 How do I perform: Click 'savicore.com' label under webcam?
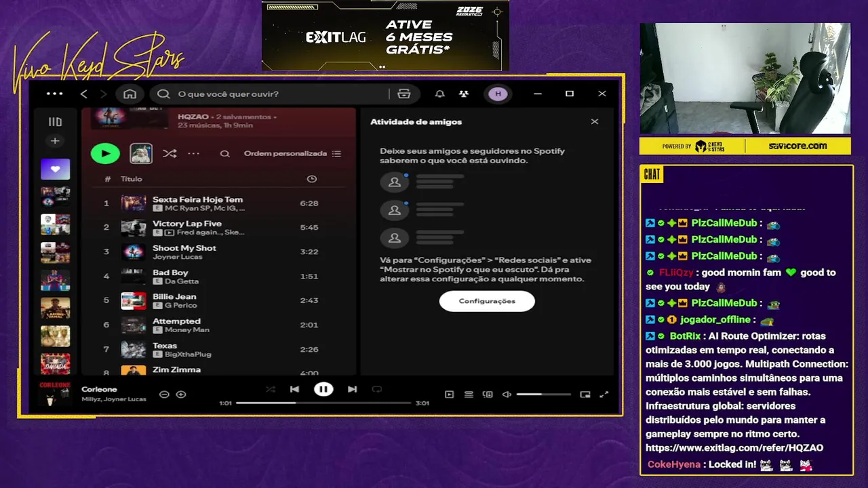(797, 146)
